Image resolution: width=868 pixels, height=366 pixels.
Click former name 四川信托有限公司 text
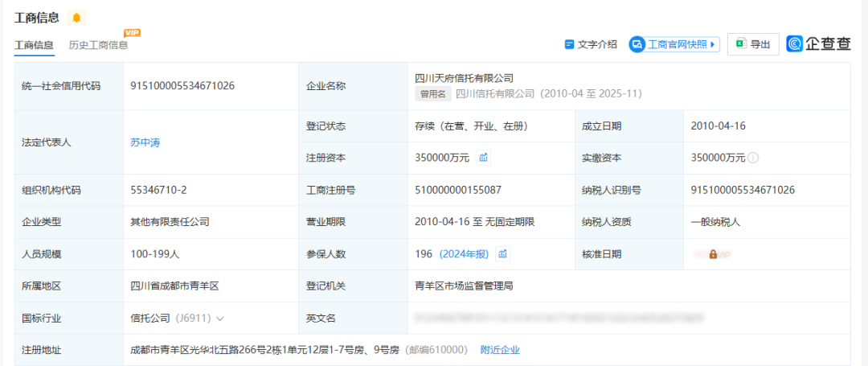[x=495, y=94]
